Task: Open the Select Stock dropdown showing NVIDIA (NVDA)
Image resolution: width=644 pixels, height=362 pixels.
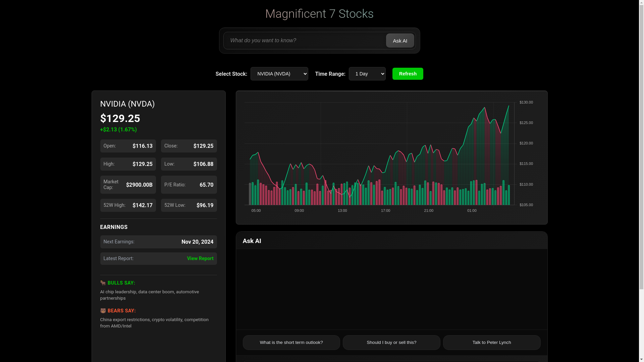Action: click(279, 74)
